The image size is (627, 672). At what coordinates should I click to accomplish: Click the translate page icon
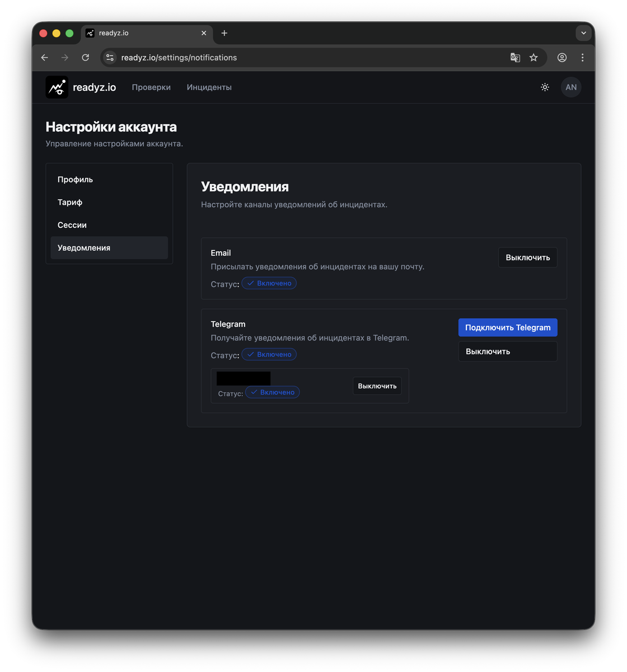tap(515, 58)
